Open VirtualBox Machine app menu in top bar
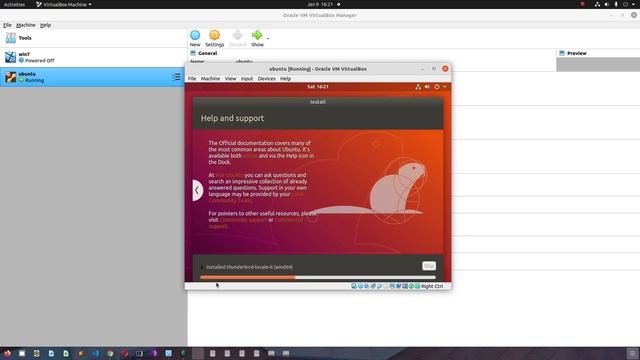The width and height of the screenshot is (640, 360). click(64, 4)
